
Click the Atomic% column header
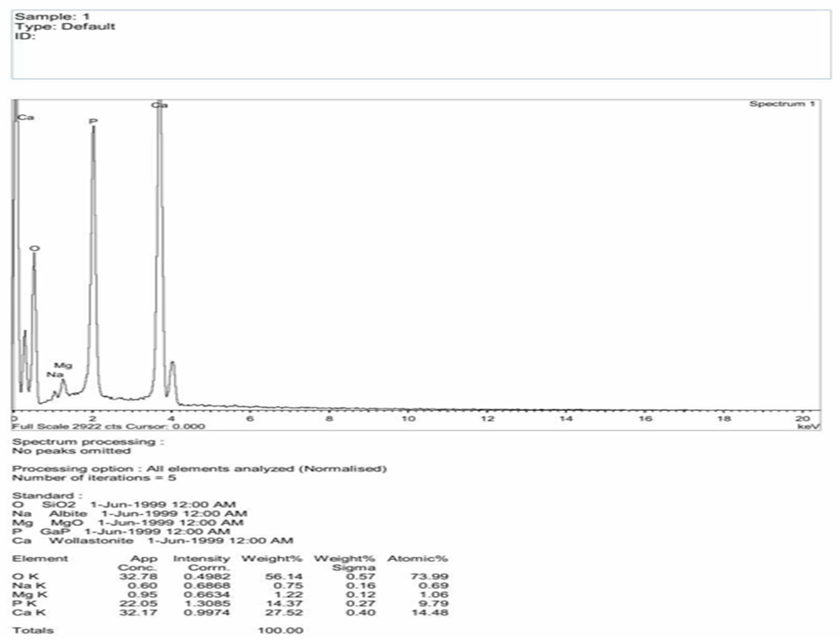[417, 558]
